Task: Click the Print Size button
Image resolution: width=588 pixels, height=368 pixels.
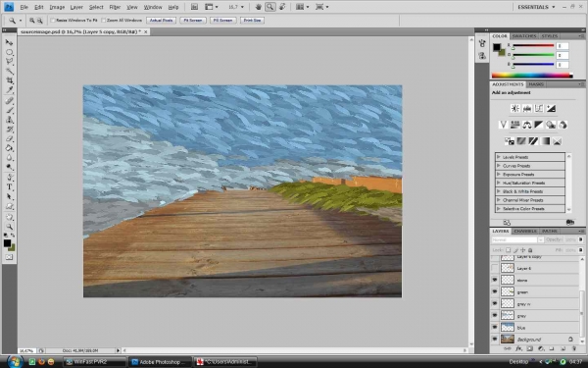Action: pyautogui.click(x=252, y=21)
